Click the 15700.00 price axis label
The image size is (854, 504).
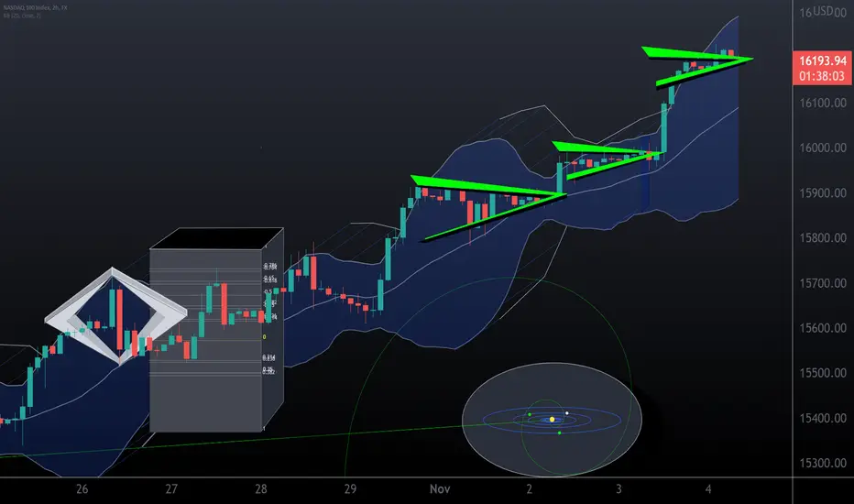pos(823,283)
